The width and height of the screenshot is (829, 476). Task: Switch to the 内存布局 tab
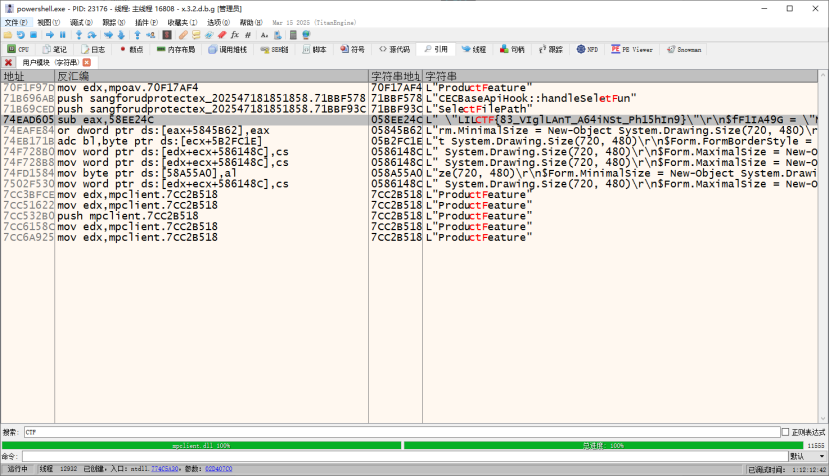tap(175, 48)
